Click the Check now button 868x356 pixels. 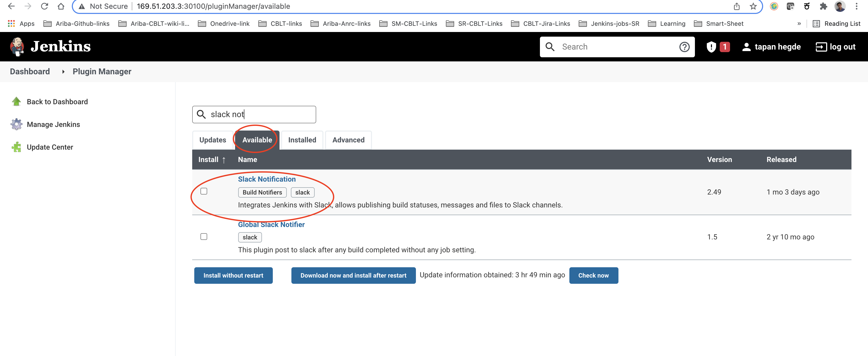pos(593,276)
